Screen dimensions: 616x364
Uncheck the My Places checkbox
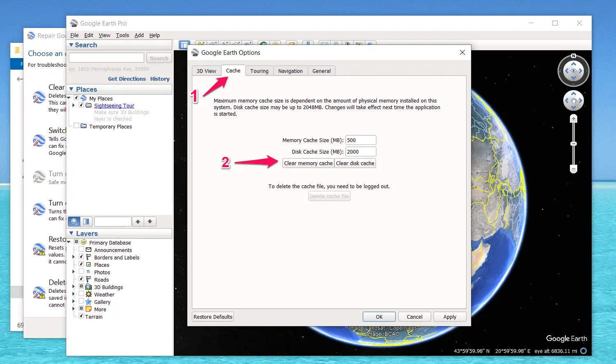(76, 98)
